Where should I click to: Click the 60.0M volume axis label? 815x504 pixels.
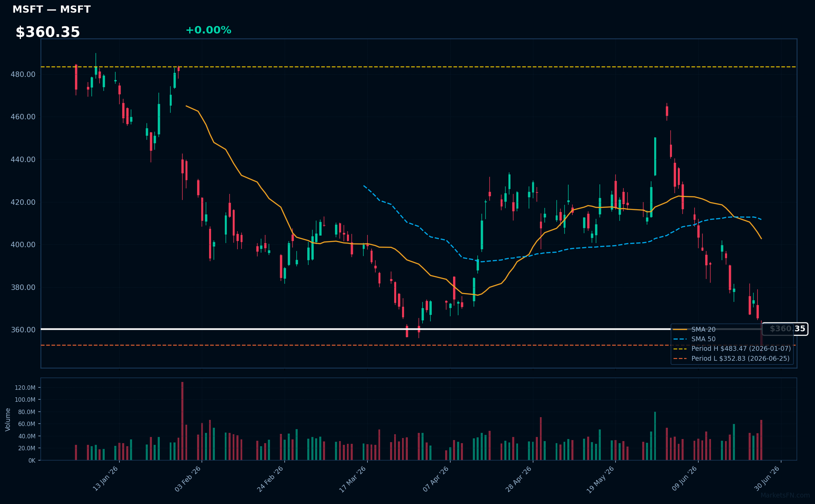click(26, 424)
